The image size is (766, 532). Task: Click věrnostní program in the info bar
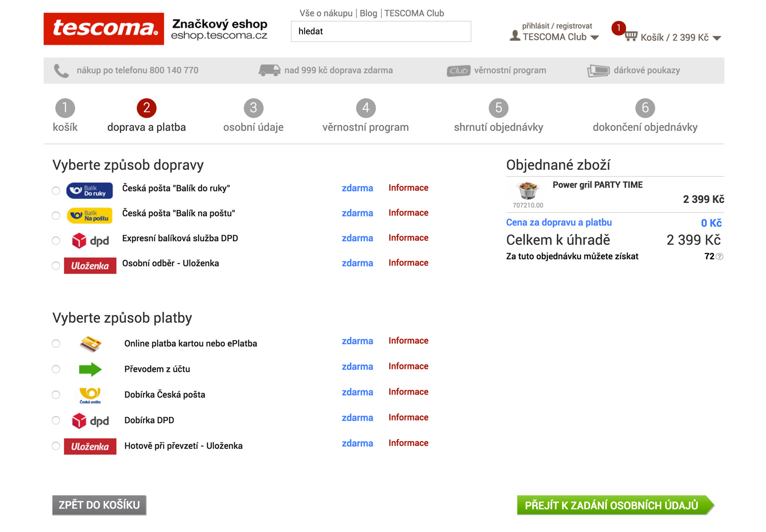(510, 70)
